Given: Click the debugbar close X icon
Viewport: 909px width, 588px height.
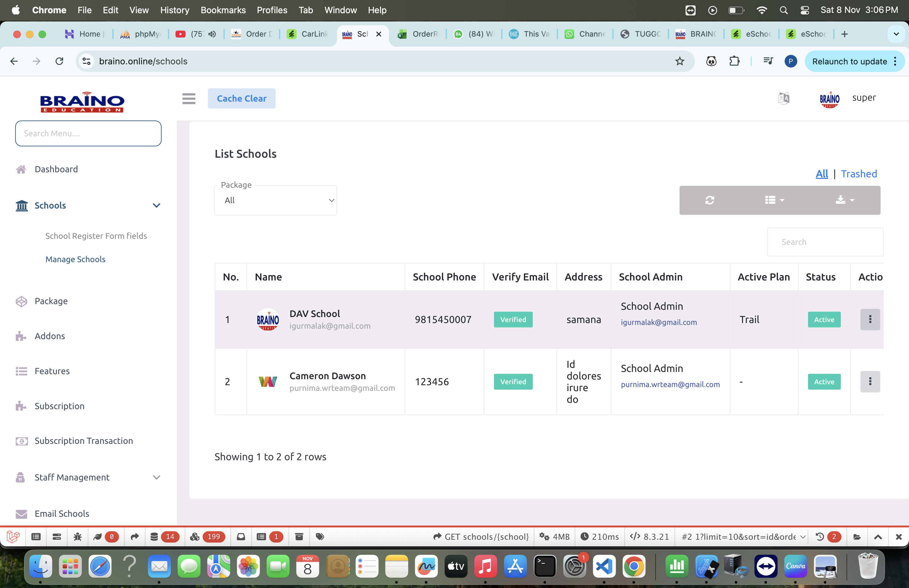Looking at the screenshot, I should click(898, 537).
